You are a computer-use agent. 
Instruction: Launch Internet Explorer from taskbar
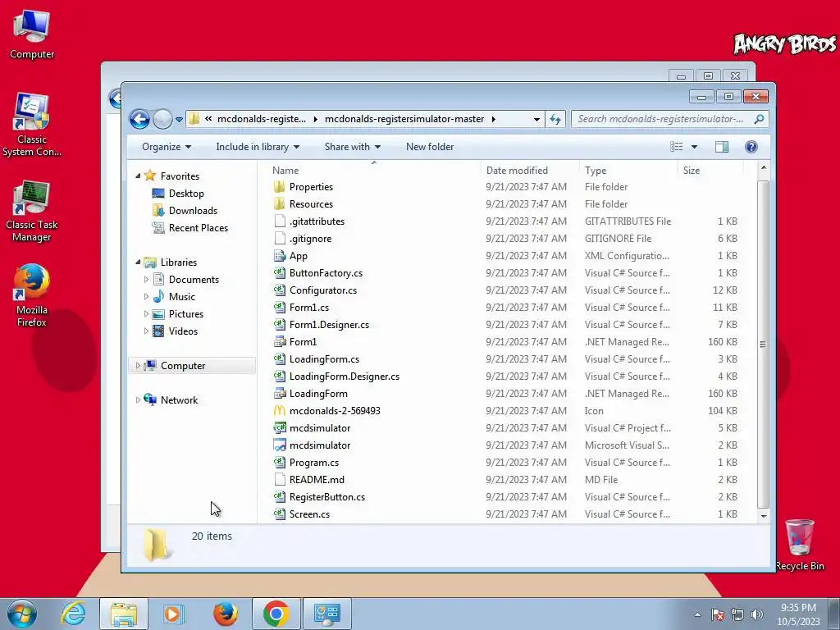coord(73,614)
